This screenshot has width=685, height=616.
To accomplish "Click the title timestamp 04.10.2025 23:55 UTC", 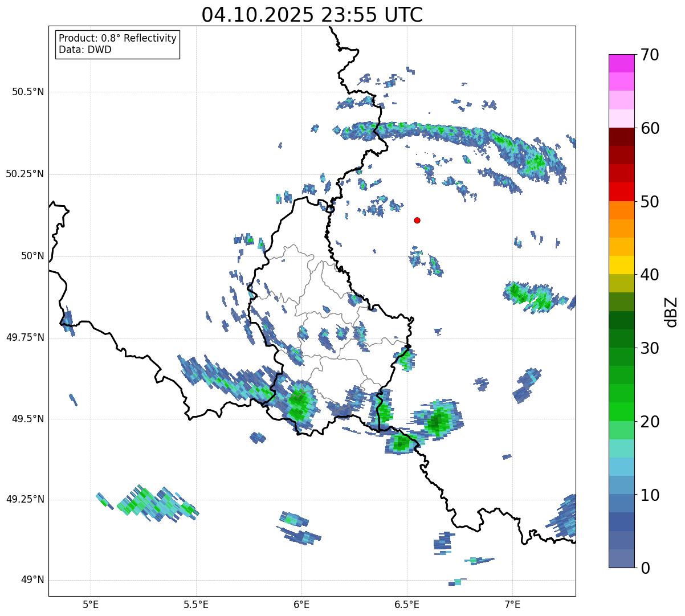I will point(312,15).
